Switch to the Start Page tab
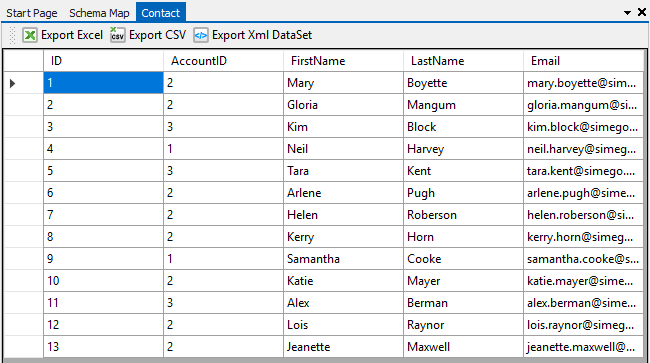 (x=32, y=13)
